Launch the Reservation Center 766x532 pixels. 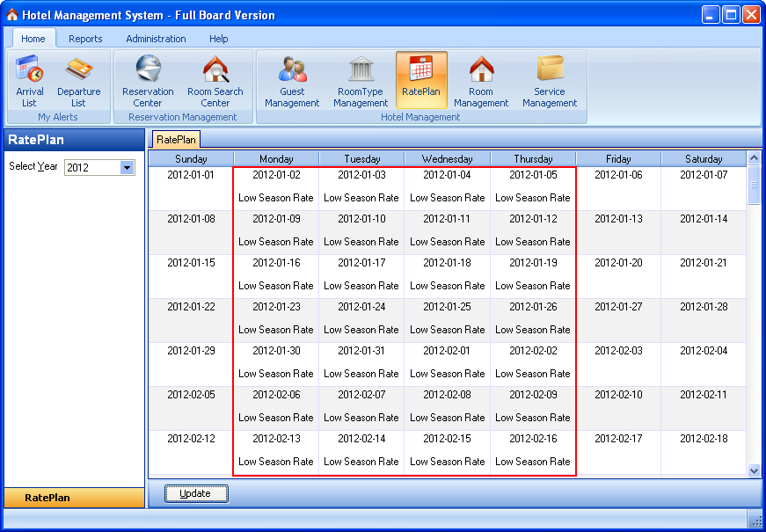click(x=148, y=80)
